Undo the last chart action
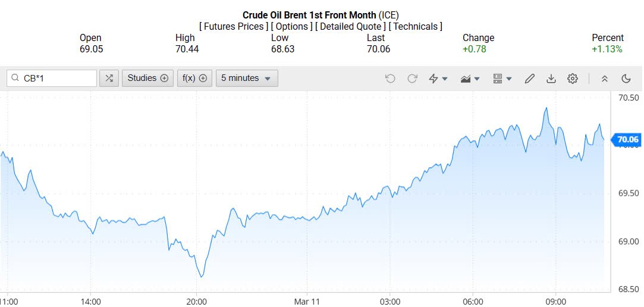 click(x=390, y=79)
